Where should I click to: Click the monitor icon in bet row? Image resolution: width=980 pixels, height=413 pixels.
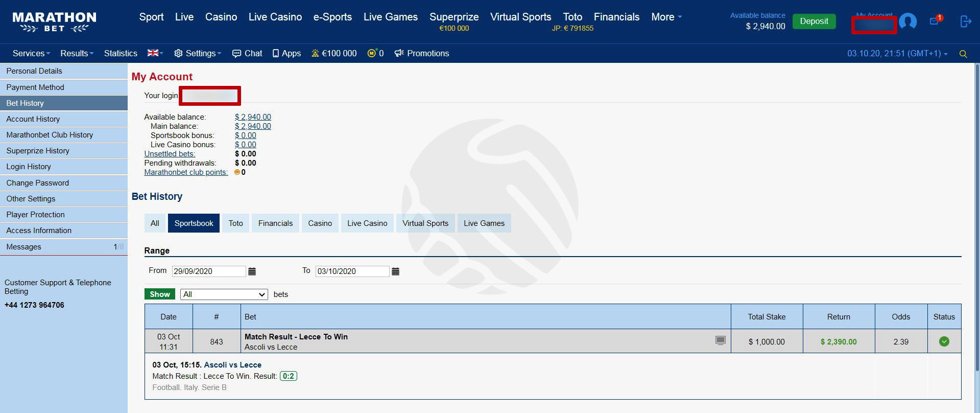[720, 340]
